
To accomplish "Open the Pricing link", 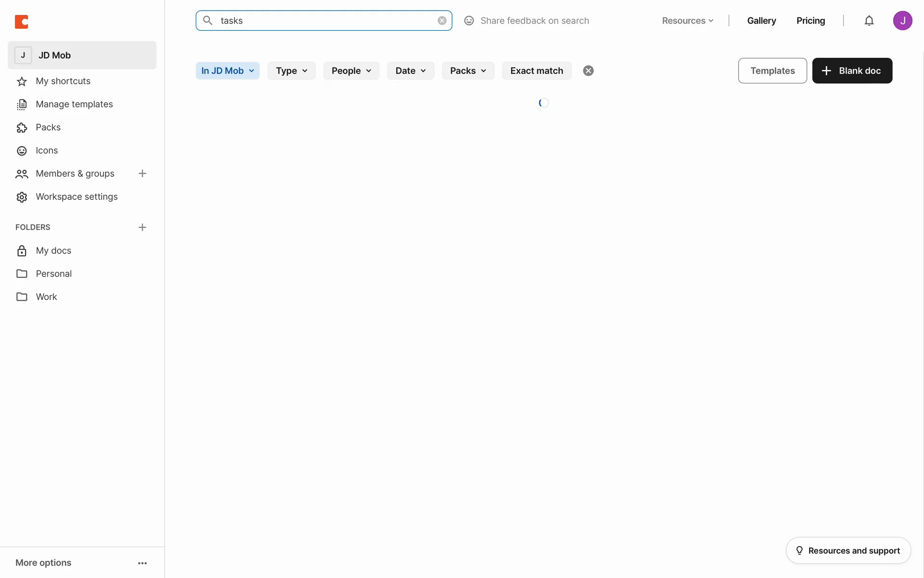I will tap(810, 21).
